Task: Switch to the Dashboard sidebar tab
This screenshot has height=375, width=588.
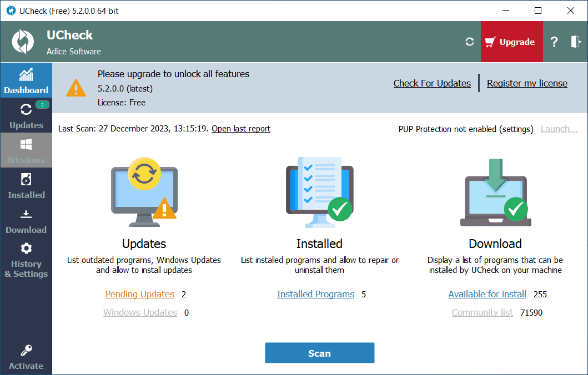Action: (26, 80)
